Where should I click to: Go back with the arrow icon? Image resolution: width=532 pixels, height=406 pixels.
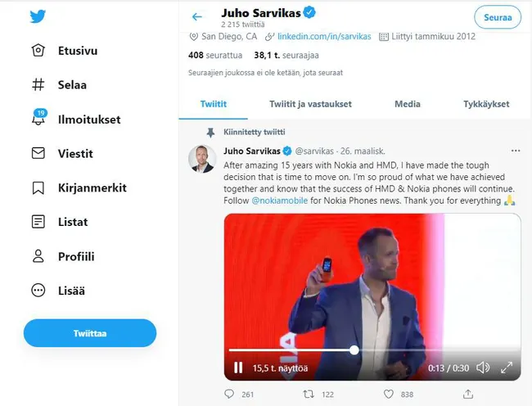point(196,16)
